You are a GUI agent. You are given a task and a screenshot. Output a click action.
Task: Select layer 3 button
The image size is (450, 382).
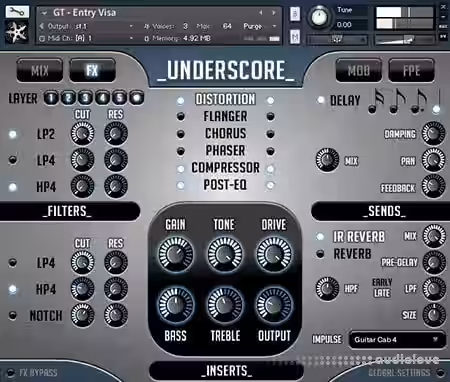pos(85,98)
